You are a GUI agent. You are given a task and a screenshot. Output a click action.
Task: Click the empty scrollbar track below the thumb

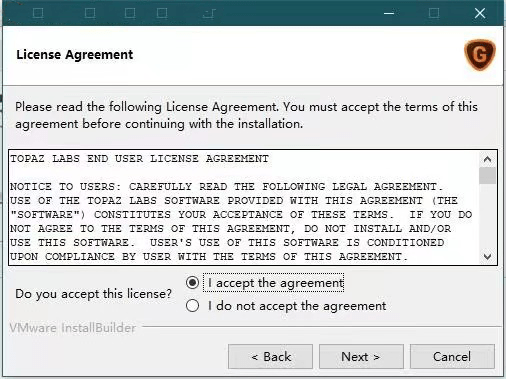(487, 216)
